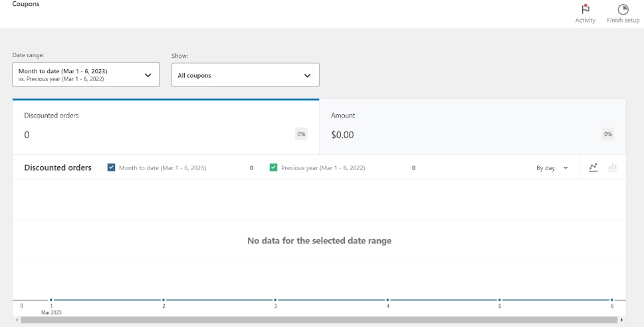Open the Date range dropdown
This screenshot has width=644, height=327.
tap(86, 75)
